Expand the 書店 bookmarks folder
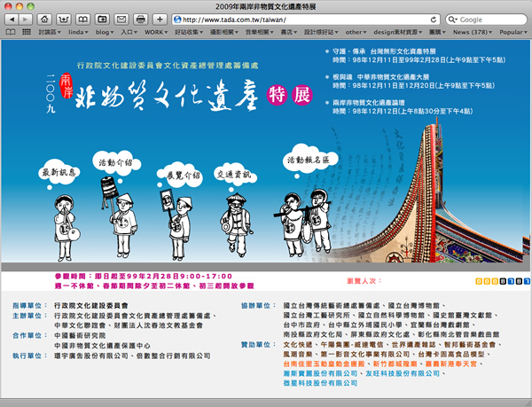532x407 pixels. (x=289, y=32)
